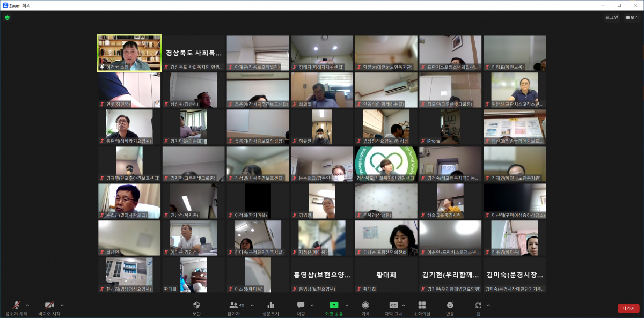Click the Login (로그인) button
The height and width of the screenshot is (318, 644).
click(611, 17)
